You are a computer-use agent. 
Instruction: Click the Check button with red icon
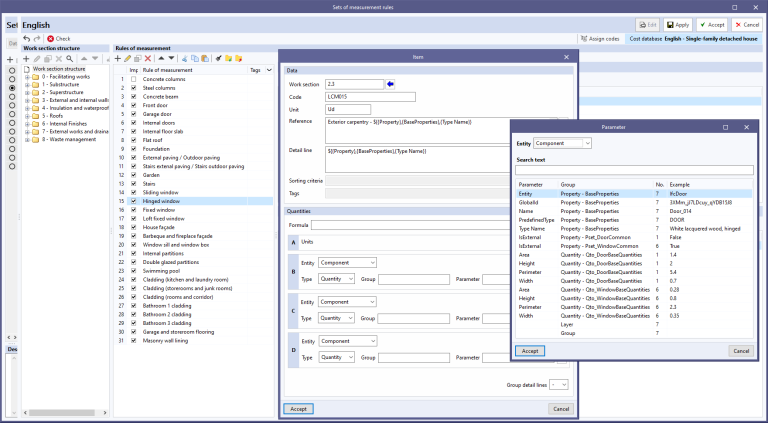[x=58, y=38]
